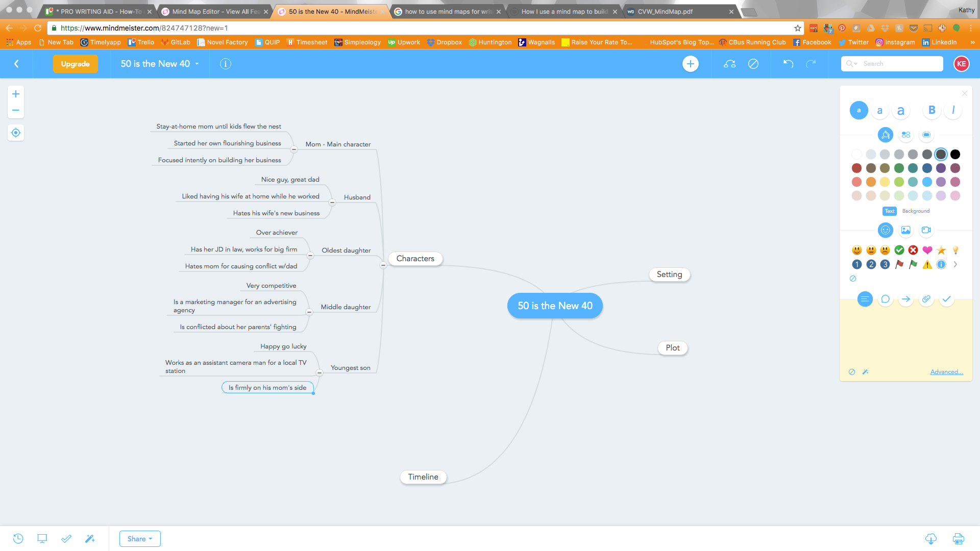Click the redo arrow icon

[812, 63]
